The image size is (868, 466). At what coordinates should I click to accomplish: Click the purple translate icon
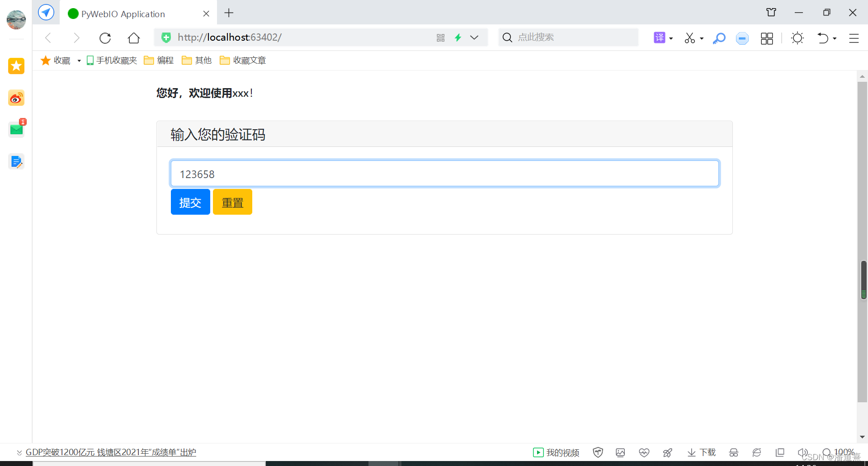(660, 38)
